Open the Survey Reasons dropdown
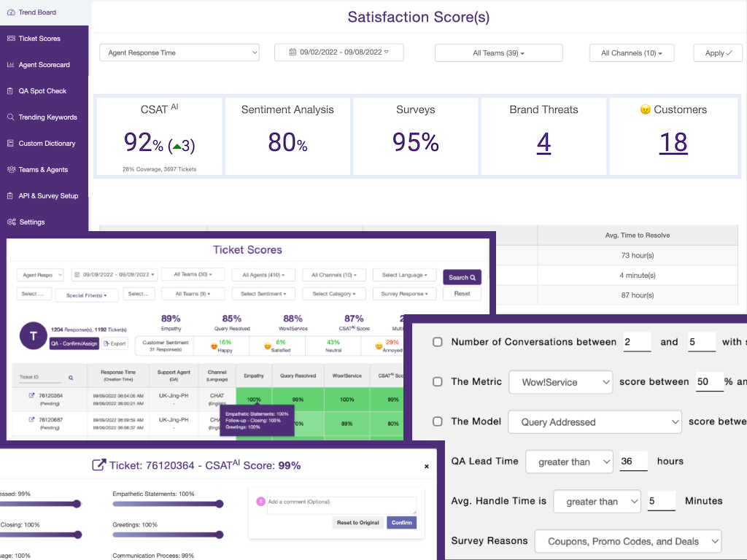747x560 pixels. point(627,541)
